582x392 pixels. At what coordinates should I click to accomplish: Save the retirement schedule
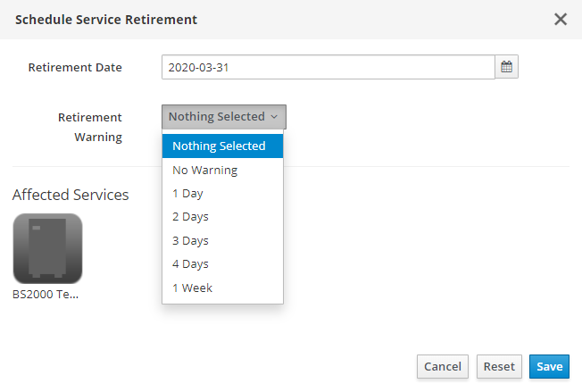pyautogui.click(x=549, y=367)
